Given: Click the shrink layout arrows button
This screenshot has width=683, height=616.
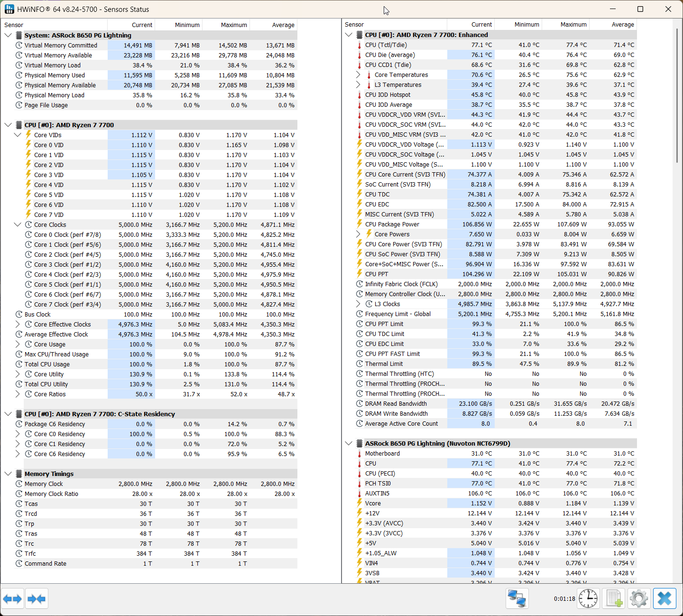Looking at the screenshot, I should click(x=37, y=599).
